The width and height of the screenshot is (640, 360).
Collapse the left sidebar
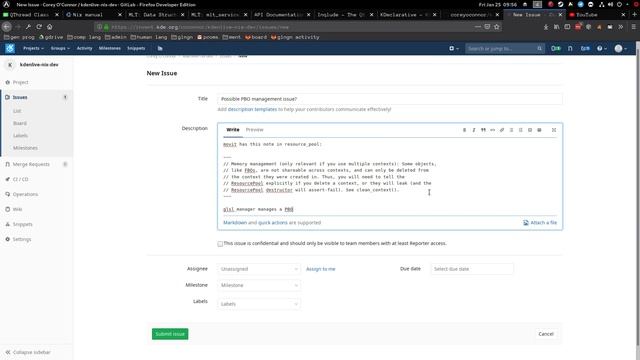[x=28, y=352]
